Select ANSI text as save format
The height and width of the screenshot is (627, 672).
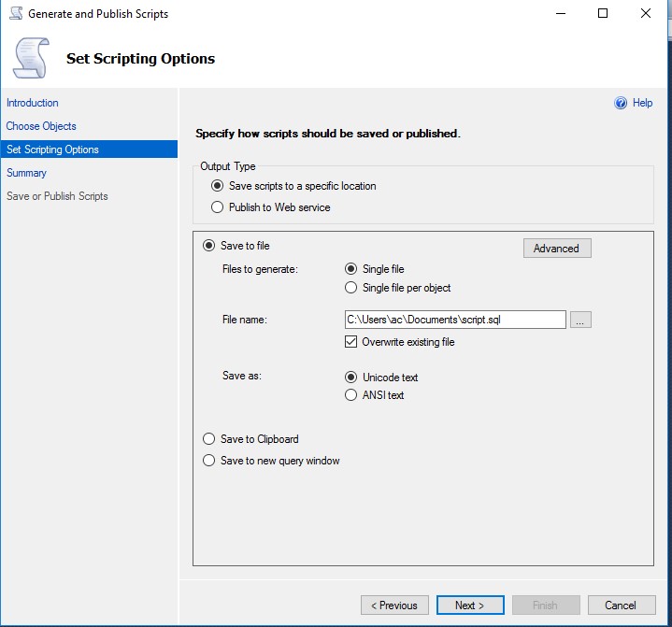(351, 395)
